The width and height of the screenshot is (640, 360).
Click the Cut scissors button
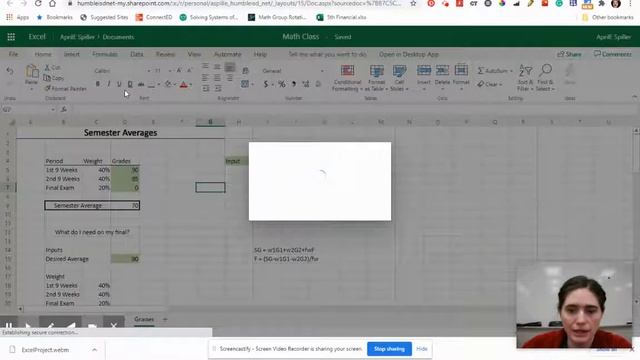click(52, 67)
